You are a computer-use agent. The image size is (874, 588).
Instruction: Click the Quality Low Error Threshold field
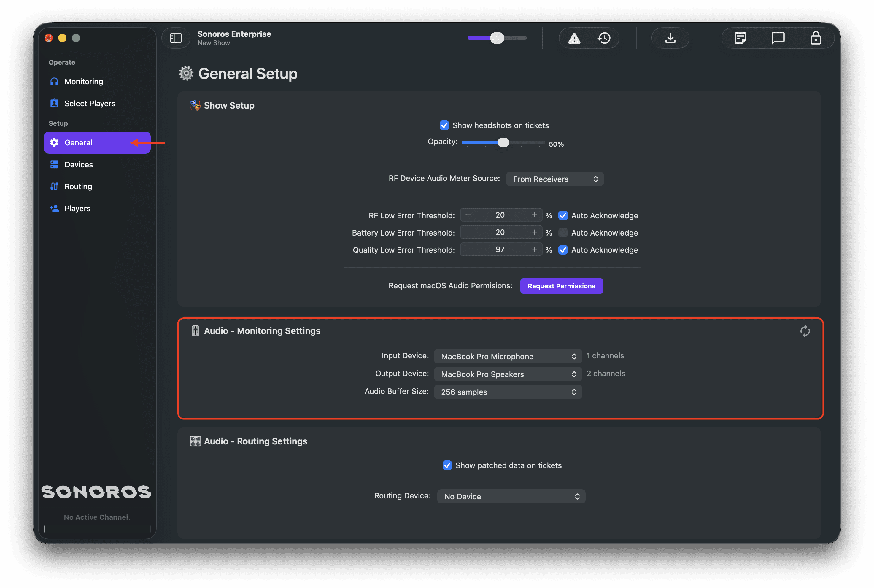[x=500, y=250]
